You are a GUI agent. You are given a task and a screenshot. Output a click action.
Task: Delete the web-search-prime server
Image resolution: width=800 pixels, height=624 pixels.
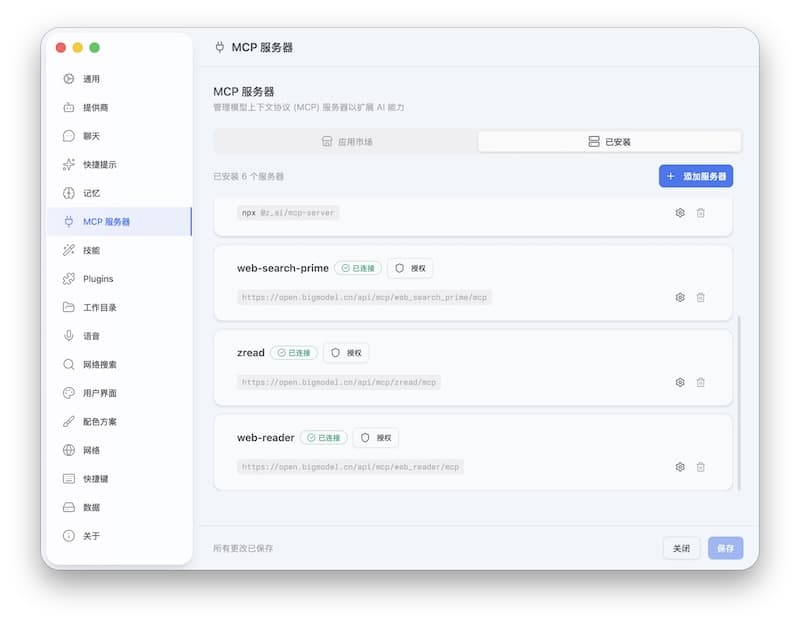[x=701, y=297]
